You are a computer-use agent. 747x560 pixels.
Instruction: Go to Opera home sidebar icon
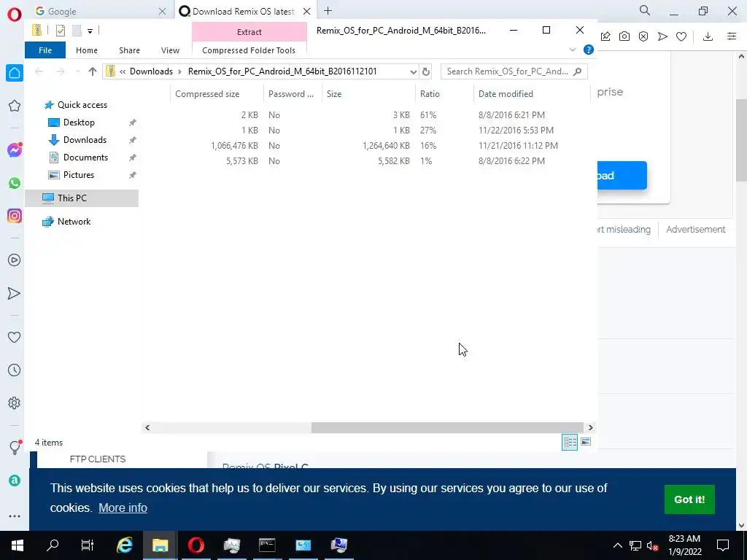(x=15, y=73)
